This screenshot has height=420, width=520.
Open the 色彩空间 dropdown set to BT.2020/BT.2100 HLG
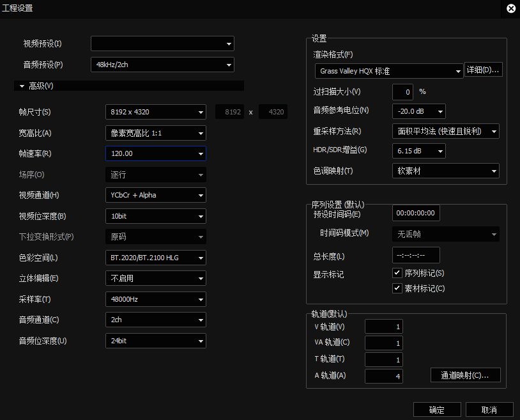[155, 257]
